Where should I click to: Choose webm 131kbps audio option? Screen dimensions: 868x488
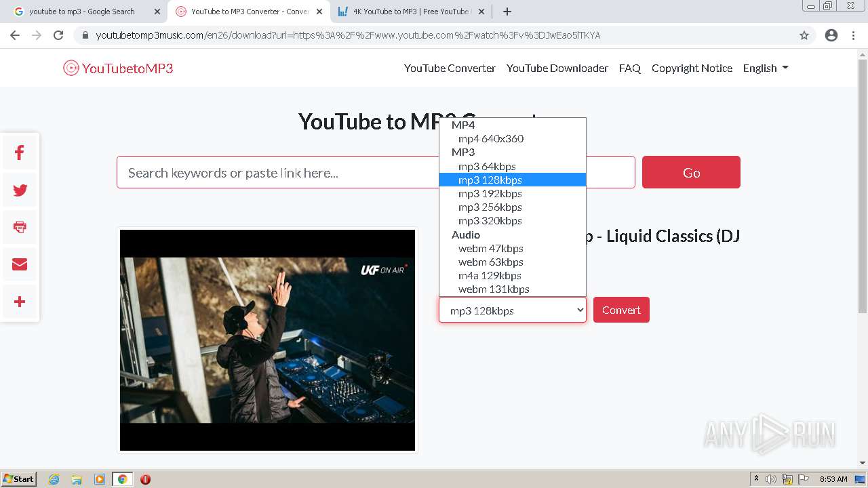[512, 289]
